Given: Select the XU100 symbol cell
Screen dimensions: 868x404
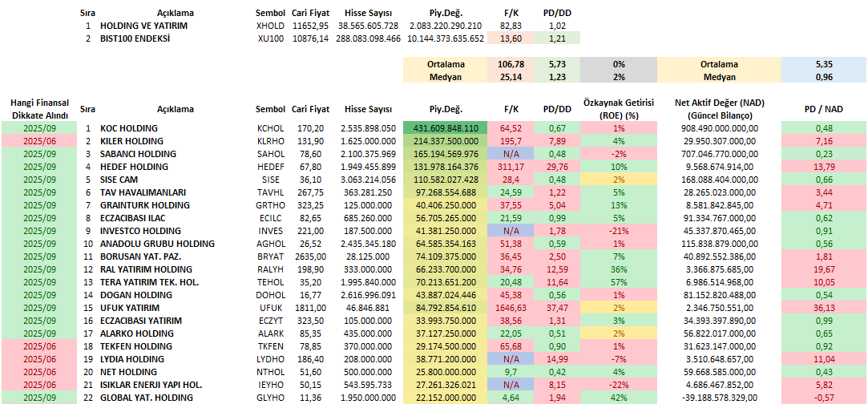Looking at the screenshot, I should coord(268,38).
